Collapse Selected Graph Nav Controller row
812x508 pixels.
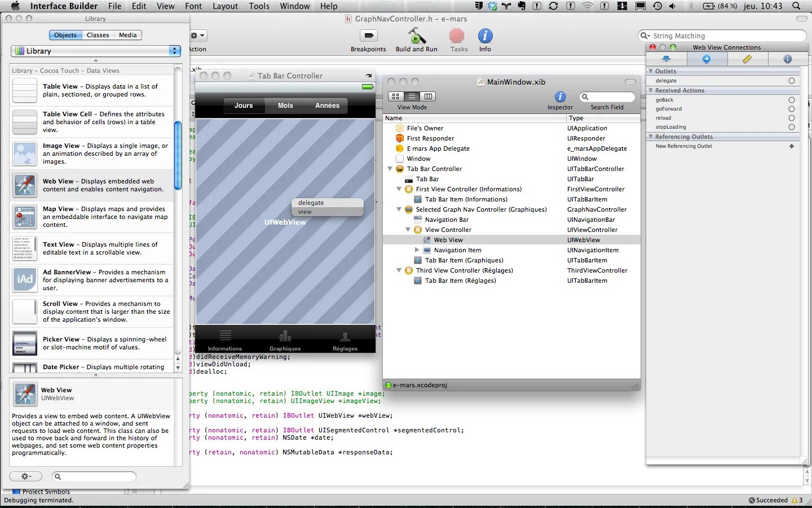(399, 209)
